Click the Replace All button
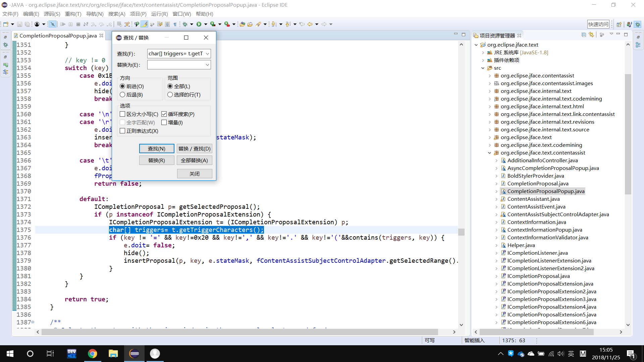 [x=194, y=161]
